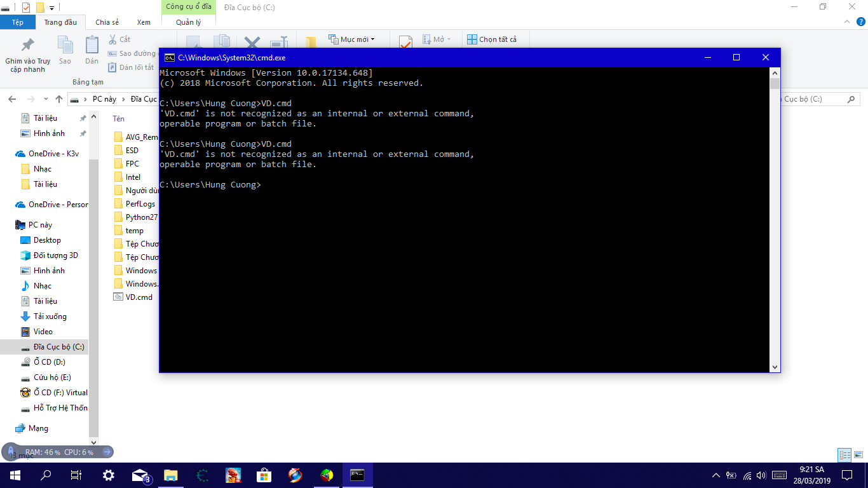Select Desktop in navigation pane
This screenshot has width=868, height=488.
47,240
